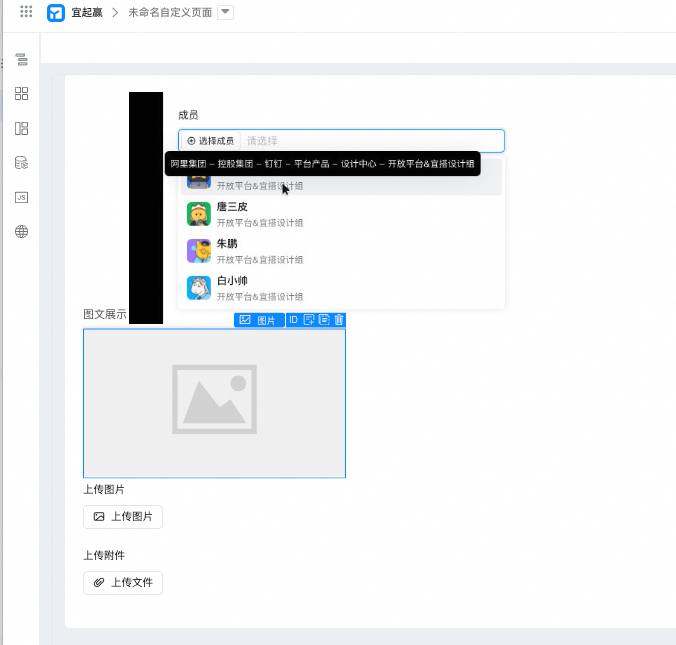
Task: Open the globe internationalization panel
Action: pyautogui.click(x=21, y=232)
